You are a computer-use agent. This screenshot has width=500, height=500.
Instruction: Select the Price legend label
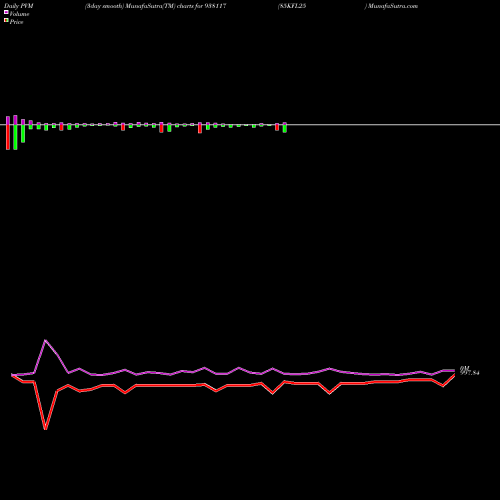pos(16,22)
